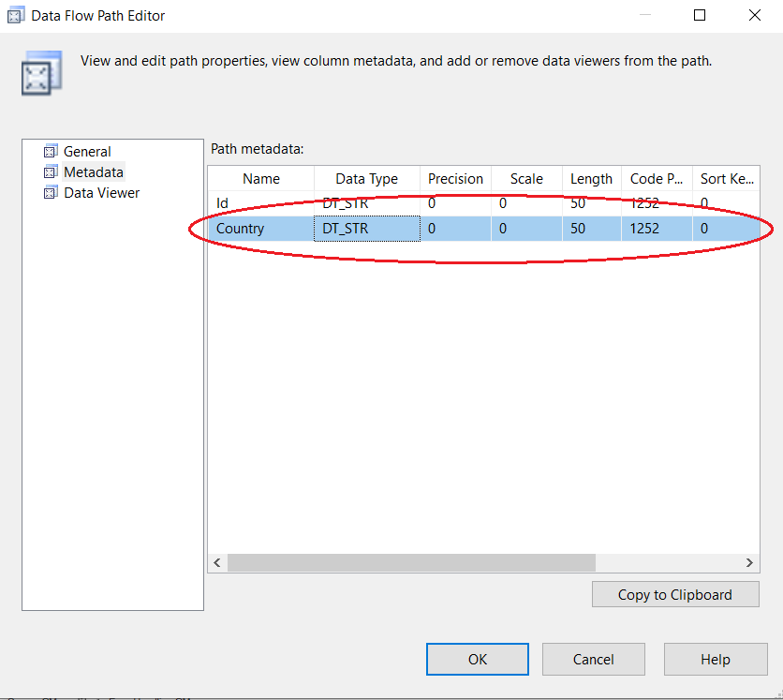Maximize the Data Flow Path Editor window
The height and width of the screenshot is (700, 783).
pyautogui.click(x=700, y=16)
